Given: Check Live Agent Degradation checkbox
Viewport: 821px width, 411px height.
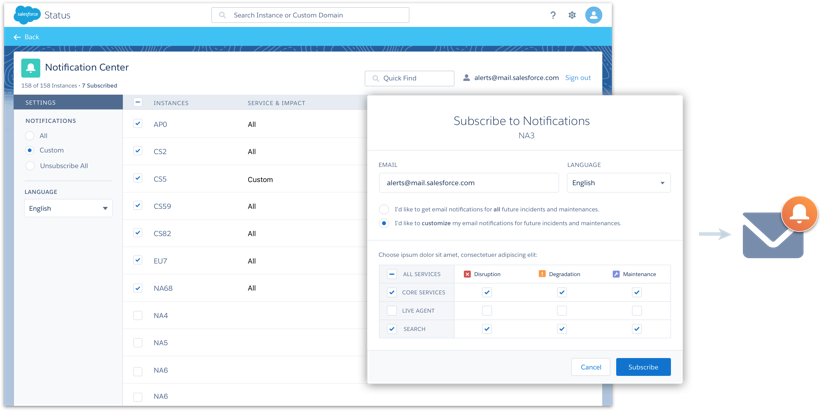Looking at the screenshot, I should 562,310.
